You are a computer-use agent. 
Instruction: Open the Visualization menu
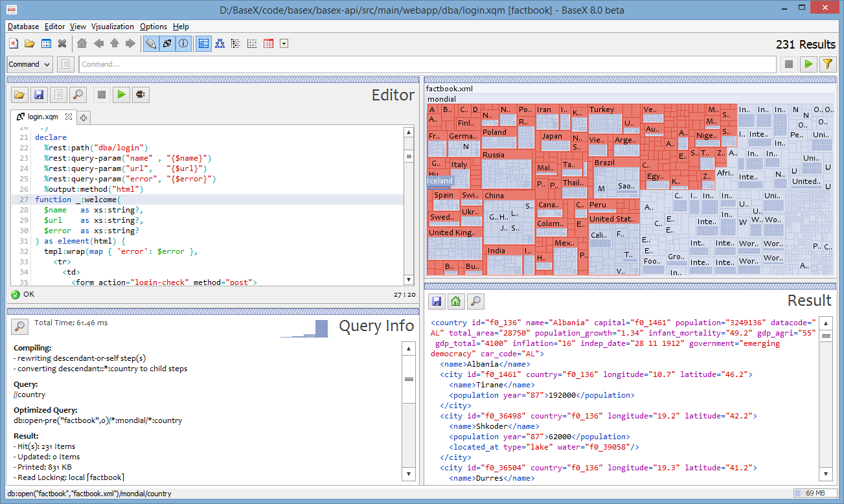pos(113,27)
